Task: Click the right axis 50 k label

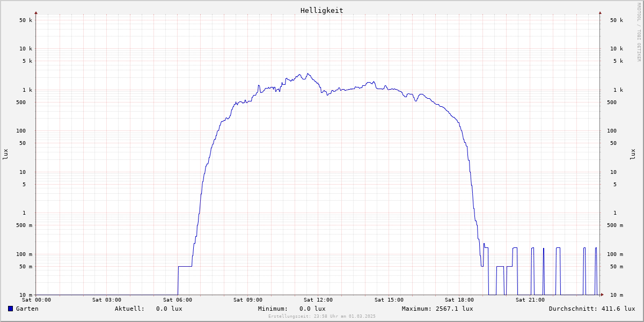Action: coord(617,20)
